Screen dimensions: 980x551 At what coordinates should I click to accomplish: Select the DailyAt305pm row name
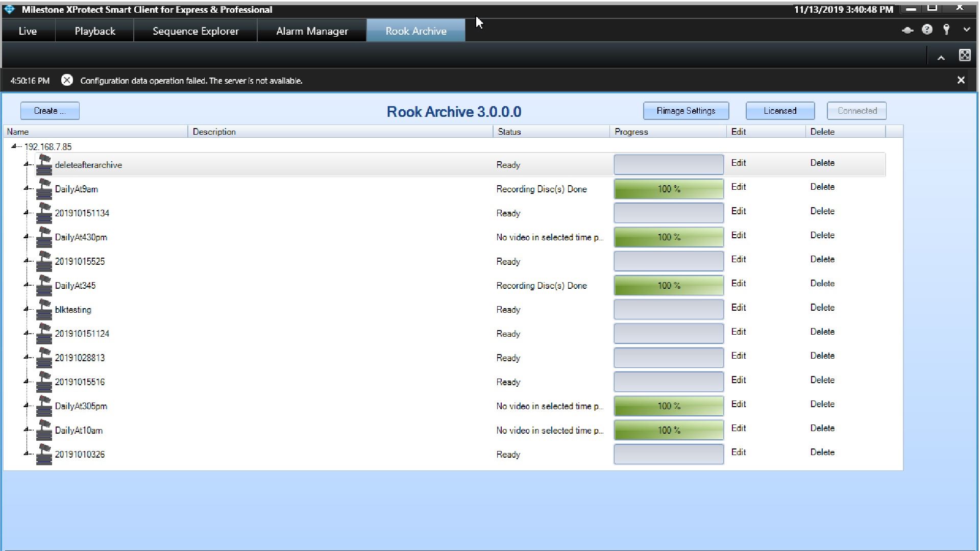coord(81,406)
